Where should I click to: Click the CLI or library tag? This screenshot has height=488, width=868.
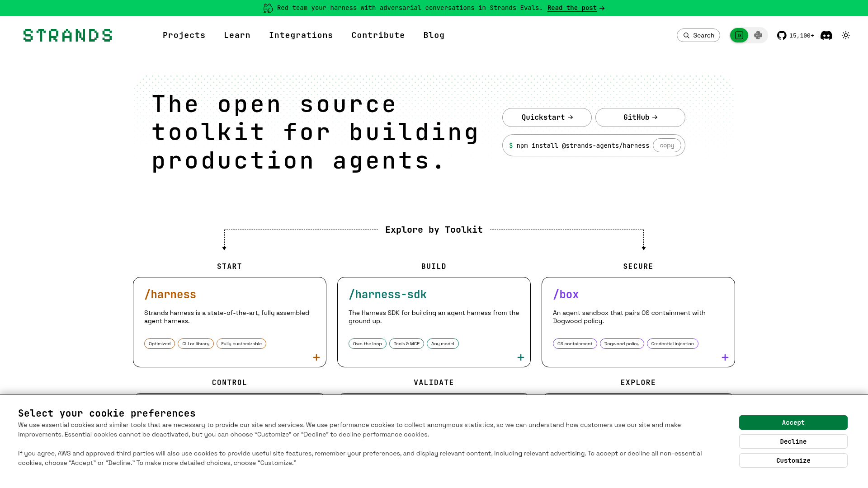[196, 344]
